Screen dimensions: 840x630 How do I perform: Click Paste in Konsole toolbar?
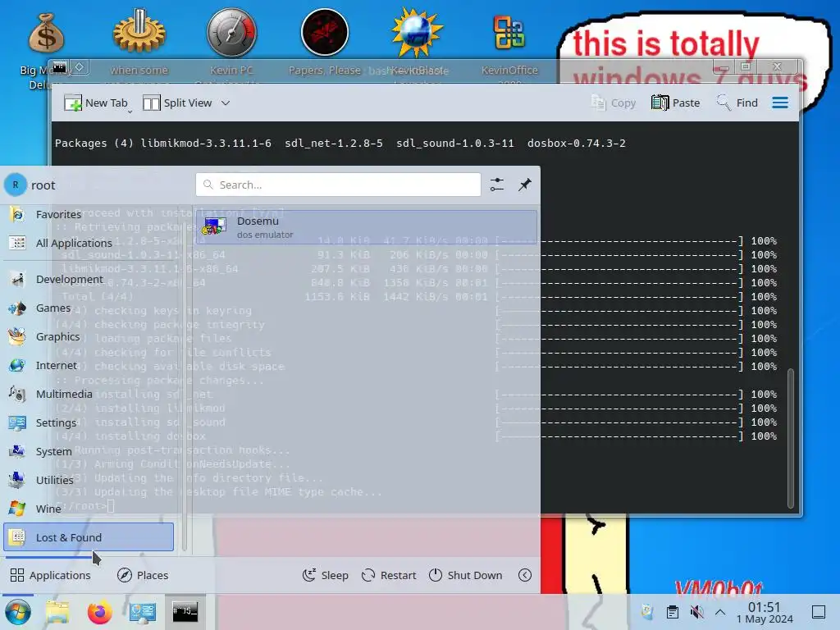click(676, 103)
